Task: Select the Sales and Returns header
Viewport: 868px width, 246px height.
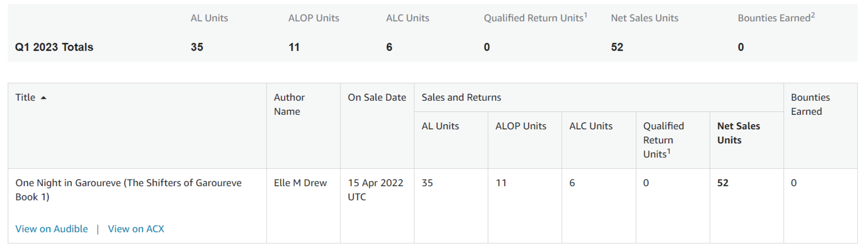Action: click(461, 97)
